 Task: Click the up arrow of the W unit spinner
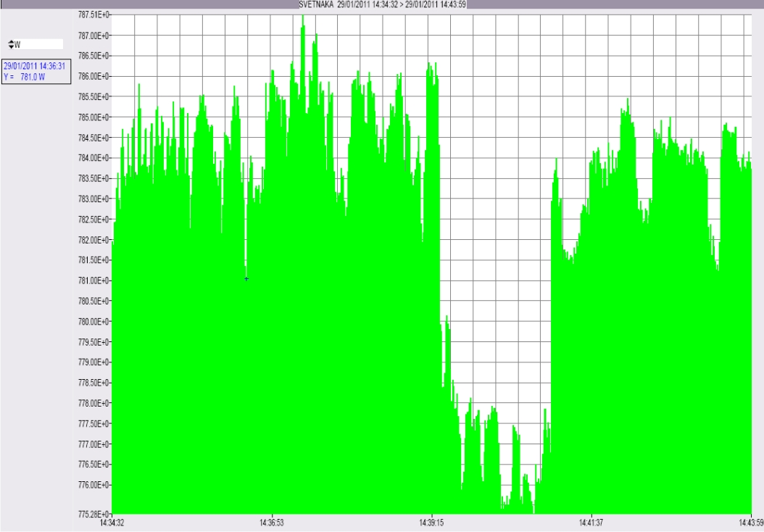coord(11,42)
